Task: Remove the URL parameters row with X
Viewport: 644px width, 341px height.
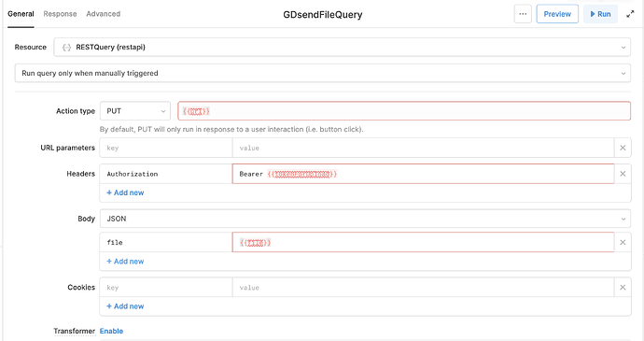Action: pos(623,148)
